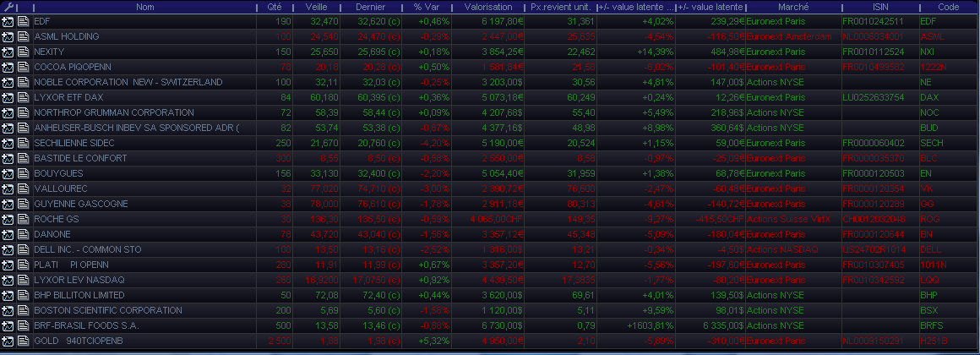
Task: Open document icon for DANONE row
Action: pyautogui.click(x=24, y=234)
